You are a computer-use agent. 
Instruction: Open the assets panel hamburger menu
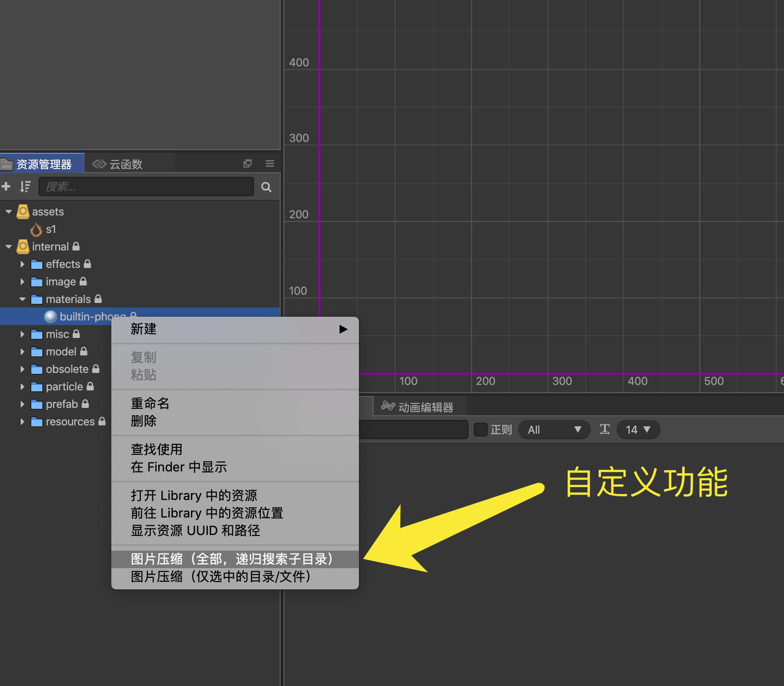(270, 163)
